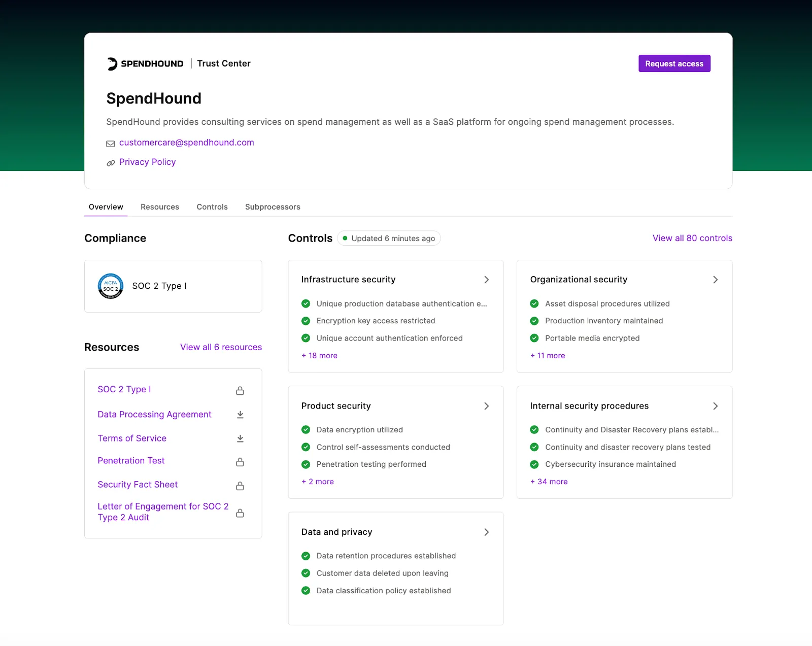Click the Updated 6 minutes ago status badge
812x646 pixels.
click(389, 237)
